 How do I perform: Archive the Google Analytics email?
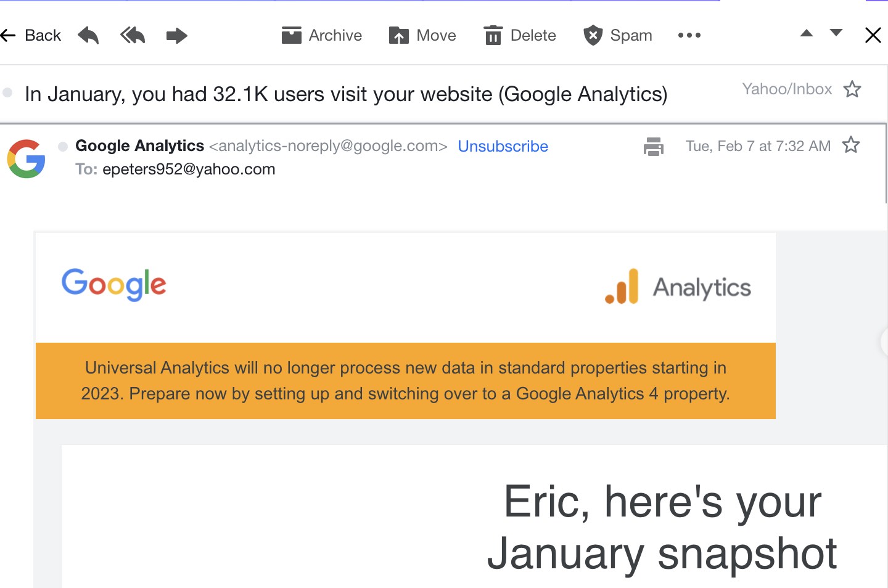coord(321,35)
